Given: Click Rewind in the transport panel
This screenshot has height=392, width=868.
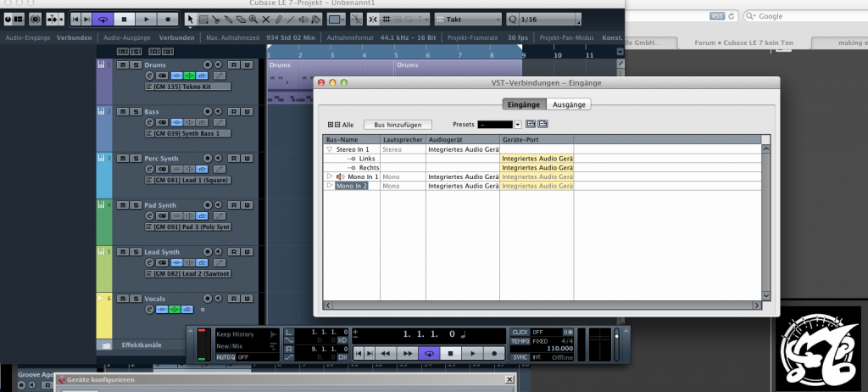Looking at the screenshot, I should click(386, 353).
